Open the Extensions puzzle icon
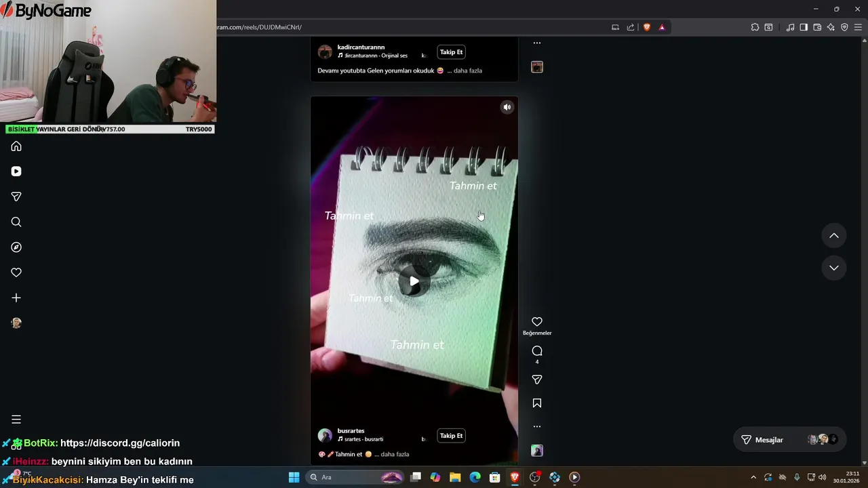868x488 pixels. 755,27
